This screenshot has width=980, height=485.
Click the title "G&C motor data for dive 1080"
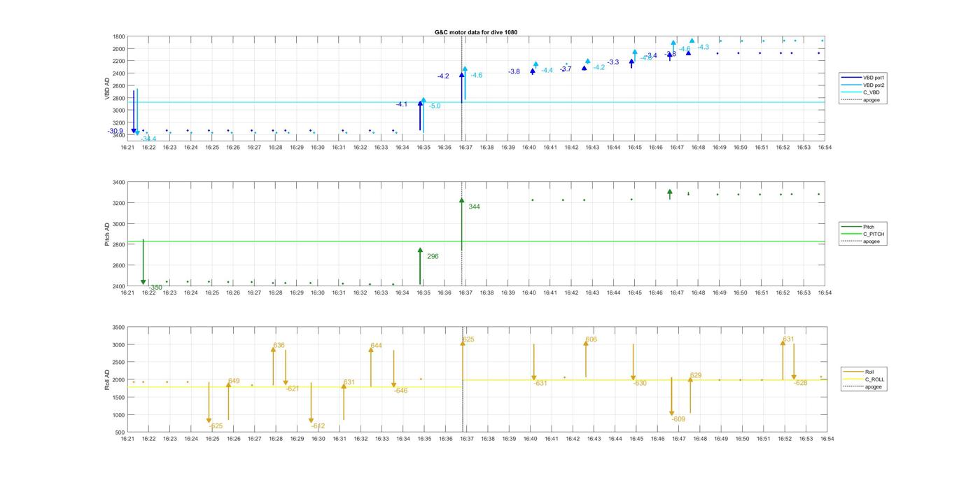click(476, 32)
